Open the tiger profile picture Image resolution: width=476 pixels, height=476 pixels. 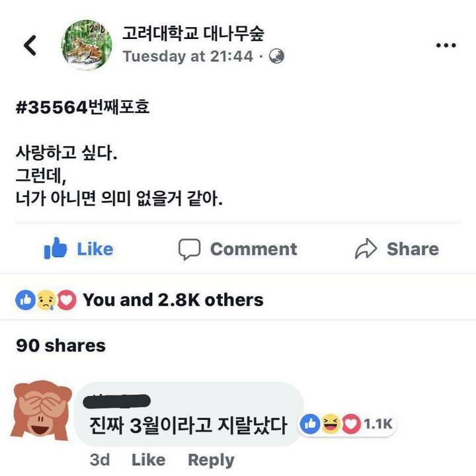click(x=87, y=45)
